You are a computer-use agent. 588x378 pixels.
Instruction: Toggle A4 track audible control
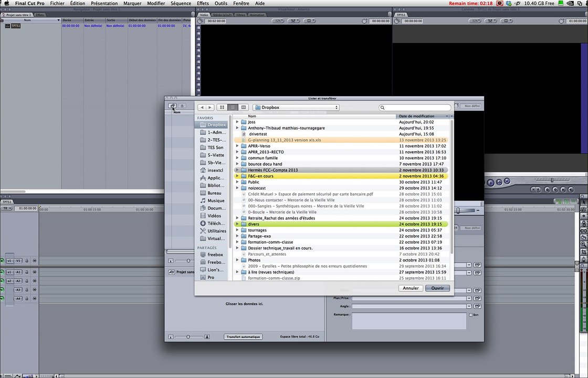[2, 299]
